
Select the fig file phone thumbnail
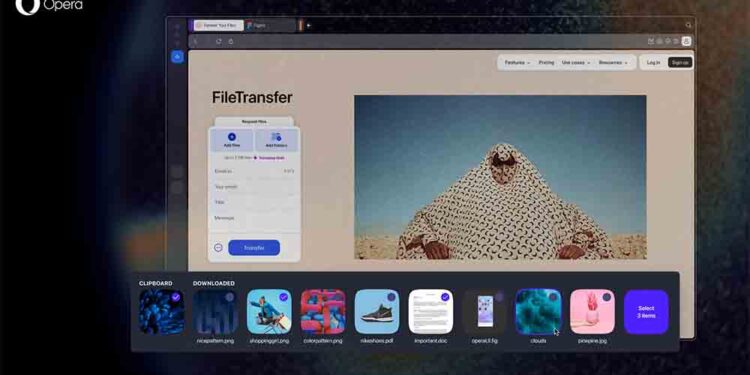click(x=485, y=312)
